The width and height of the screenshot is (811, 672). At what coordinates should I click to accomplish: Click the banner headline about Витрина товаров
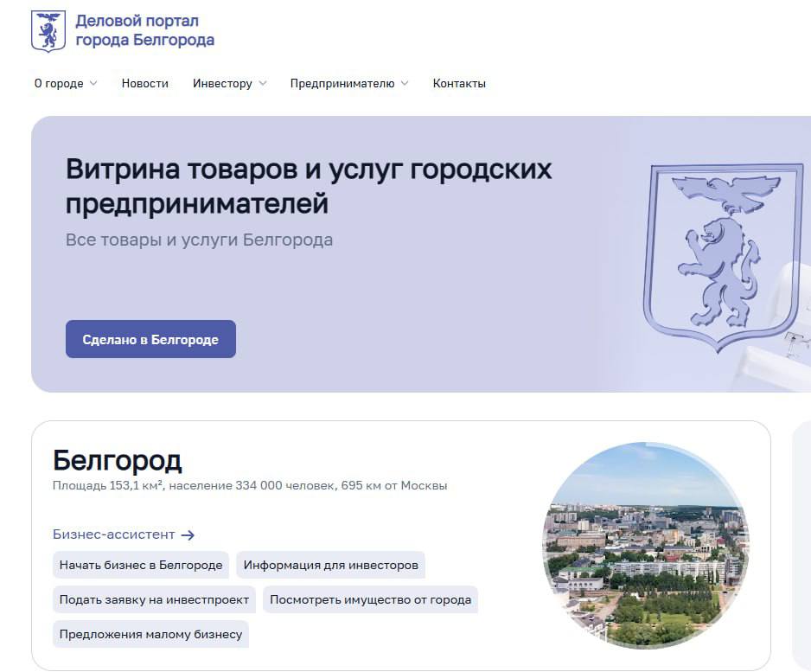click(308, 187)
